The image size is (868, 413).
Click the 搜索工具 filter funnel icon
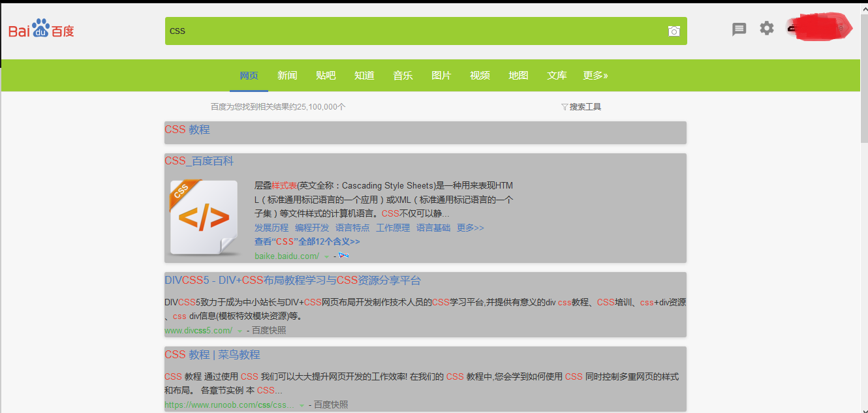click(x=565, y=107)
